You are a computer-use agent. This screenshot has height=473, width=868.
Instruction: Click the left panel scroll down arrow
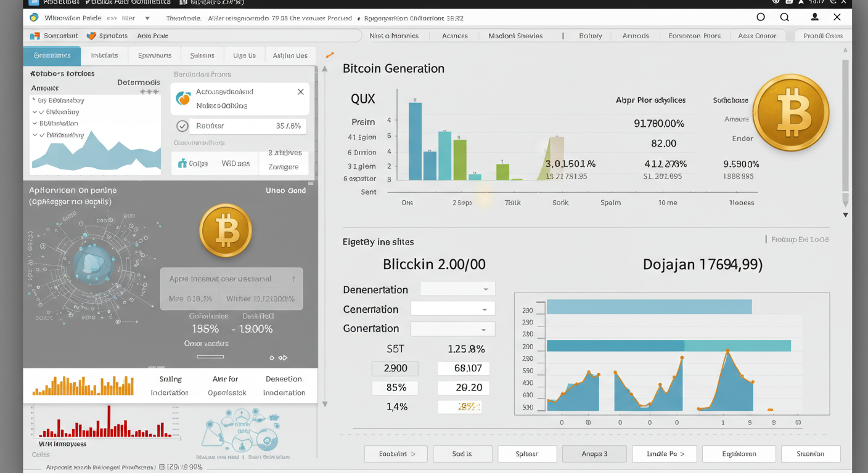325,404
